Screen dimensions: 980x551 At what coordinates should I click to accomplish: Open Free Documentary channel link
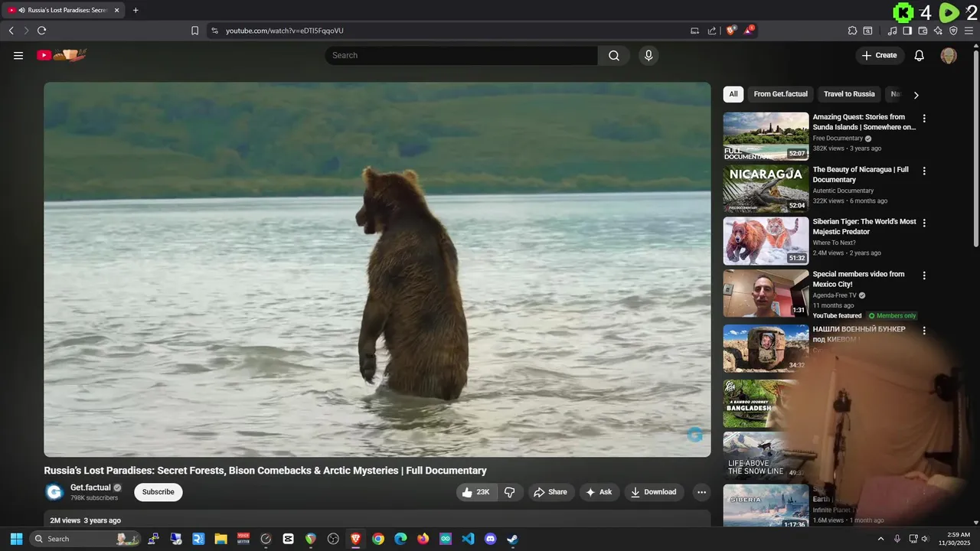(x=838, y=139)
